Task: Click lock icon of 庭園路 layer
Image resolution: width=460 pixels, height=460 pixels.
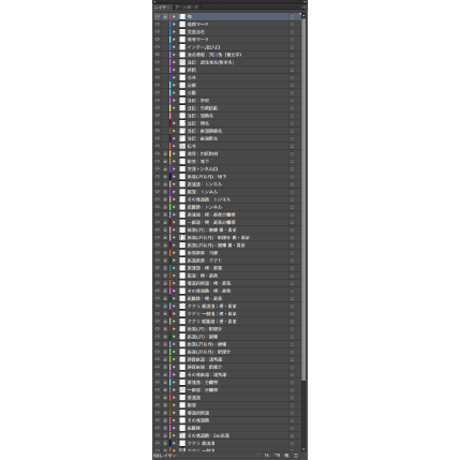Action: click(x=165, y=428)
